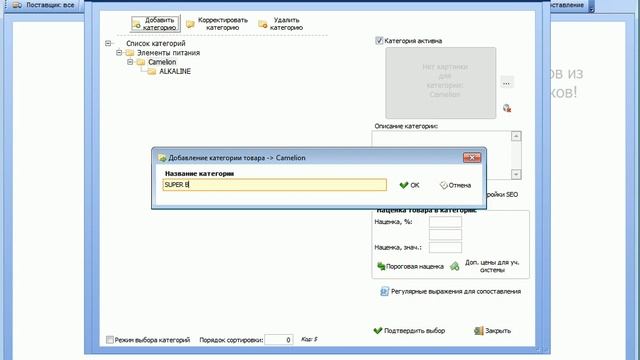640x360 pixels.
Task: Click the SEO settings link
Action: click(502, 195)
